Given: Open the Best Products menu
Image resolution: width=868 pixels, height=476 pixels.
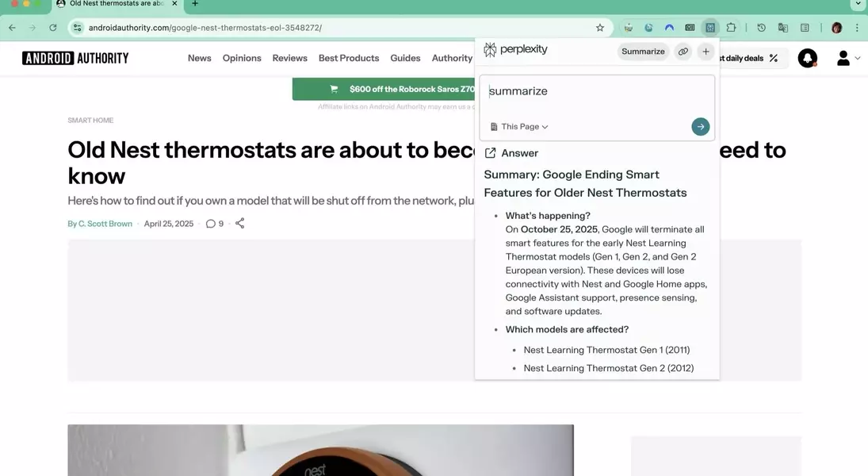Looking at the screenshot, I should tap(349, 58).
